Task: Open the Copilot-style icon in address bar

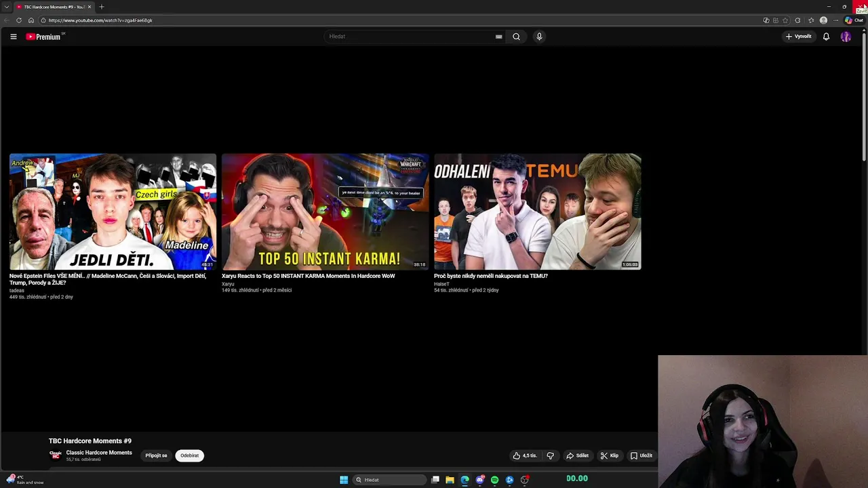Action: tap(766, 20)
